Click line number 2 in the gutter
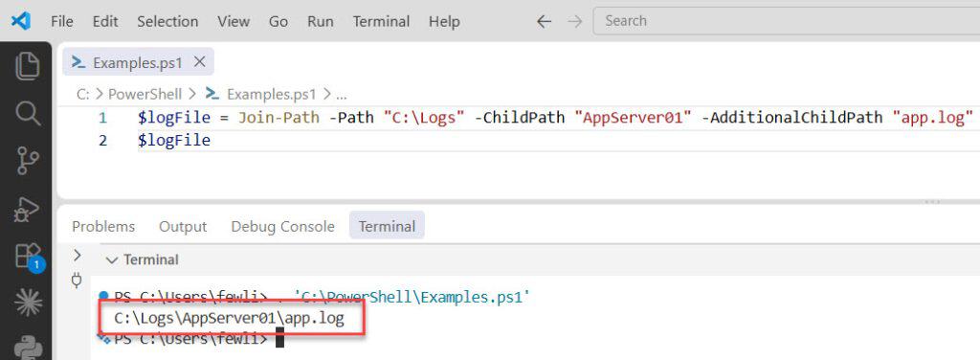 click(x=102, y=141)
